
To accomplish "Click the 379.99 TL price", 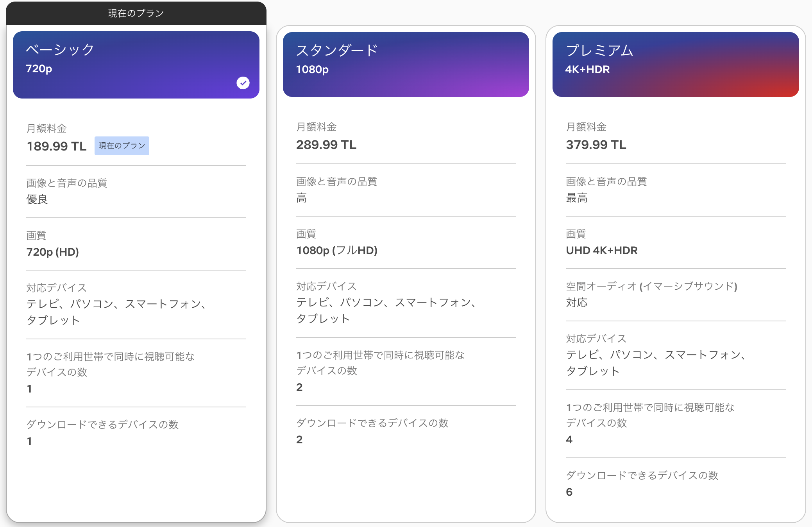I will coord(596,145).
